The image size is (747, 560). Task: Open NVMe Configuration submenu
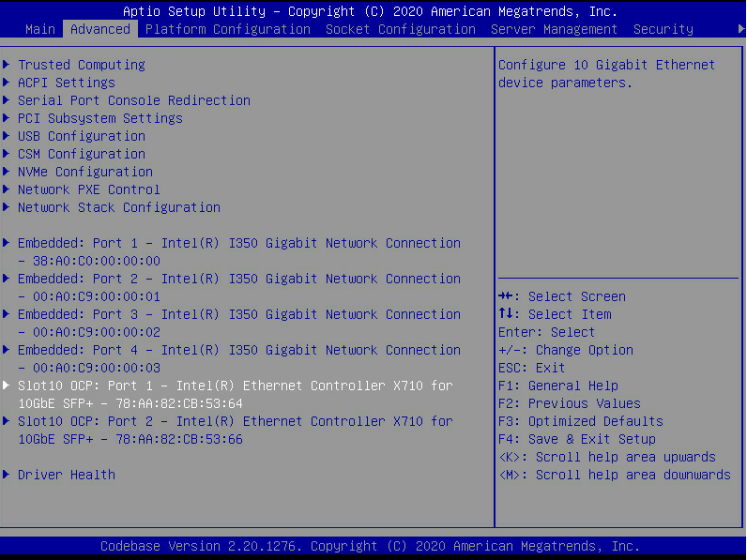click(x=85, y=172)
